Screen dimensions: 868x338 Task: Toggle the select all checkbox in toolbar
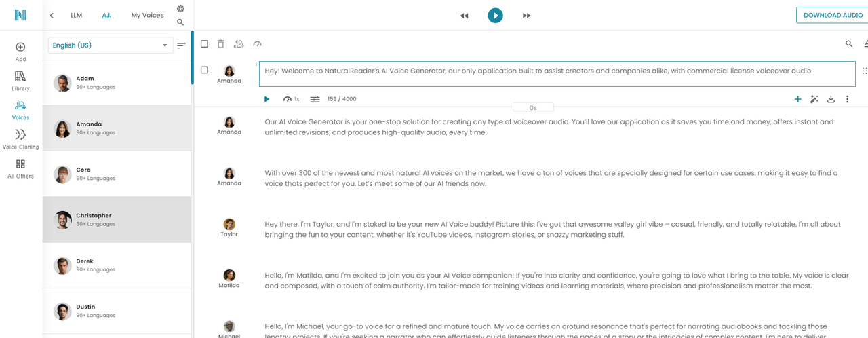(204, 44)
